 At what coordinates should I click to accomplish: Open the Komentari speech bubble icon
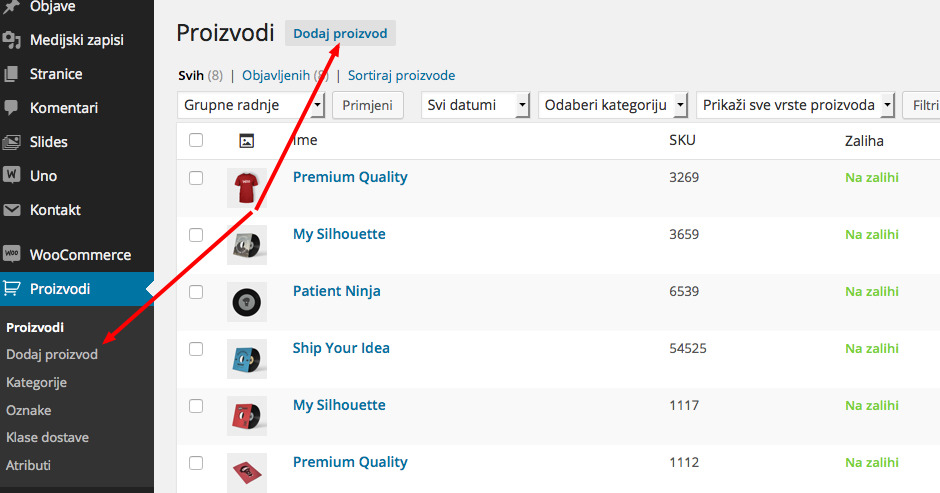11,108
